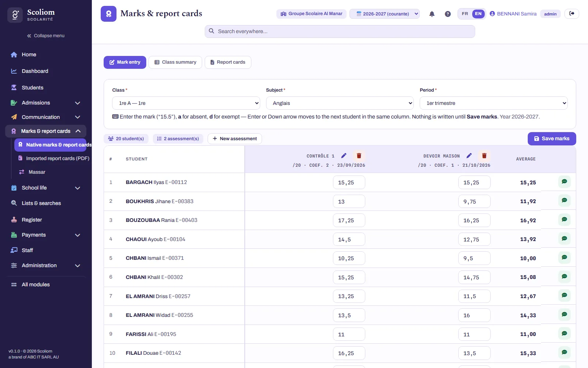This screenshot has height=368, width=588.
Task: Expand the School life sidebar section
Action: (x=46, y=188)
